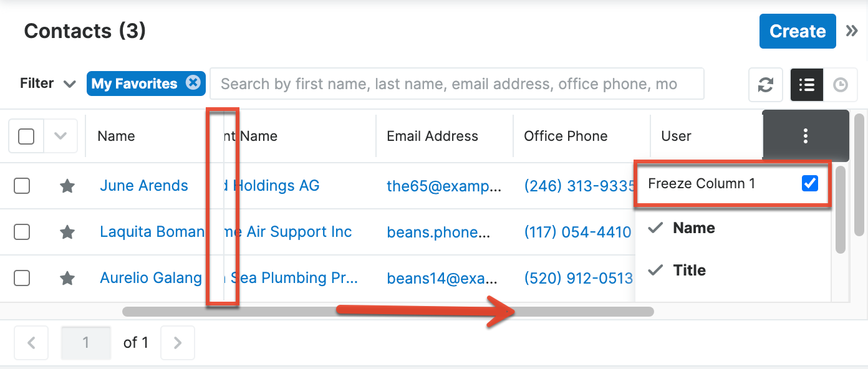
Task: Open the Filter dropdown
Action: (47, 84)
